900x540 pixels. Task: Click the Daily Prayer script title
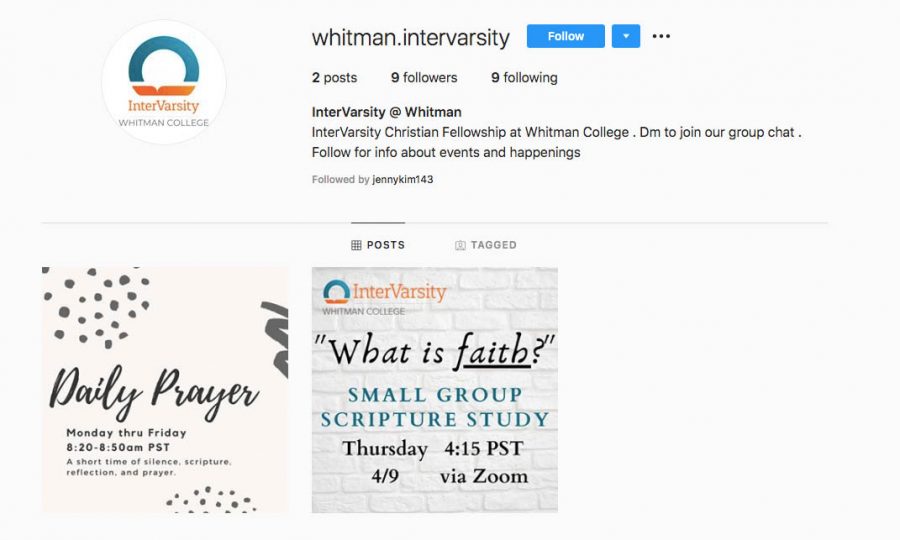click(x=153, y=392)
